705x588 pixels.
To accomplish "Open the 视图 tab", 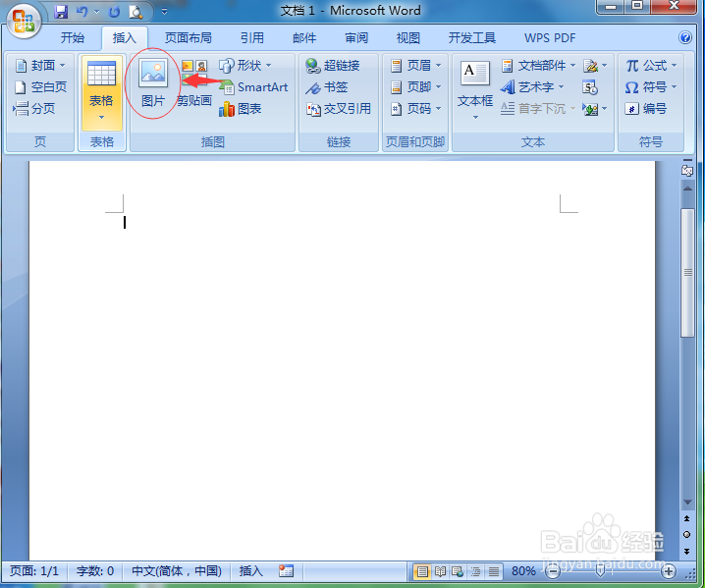I will pos(407,37).
